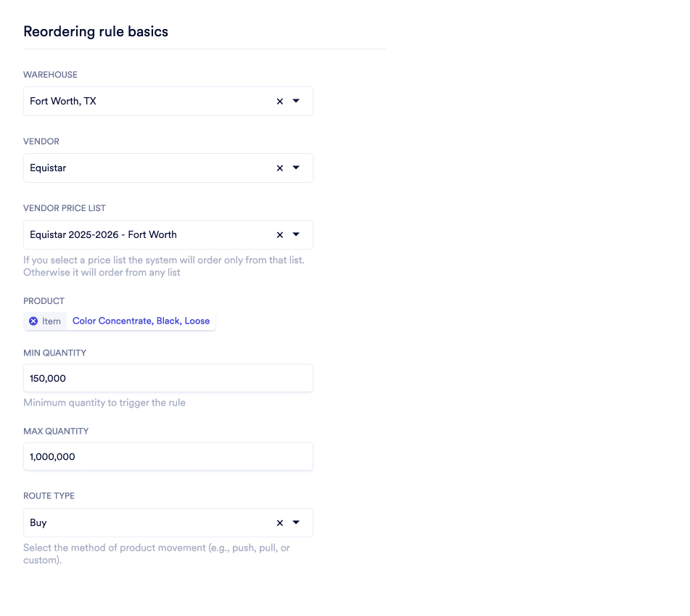Click the Item tag in Product
Image resolution: width=690 pixels, height=616 pixels.
52,321
